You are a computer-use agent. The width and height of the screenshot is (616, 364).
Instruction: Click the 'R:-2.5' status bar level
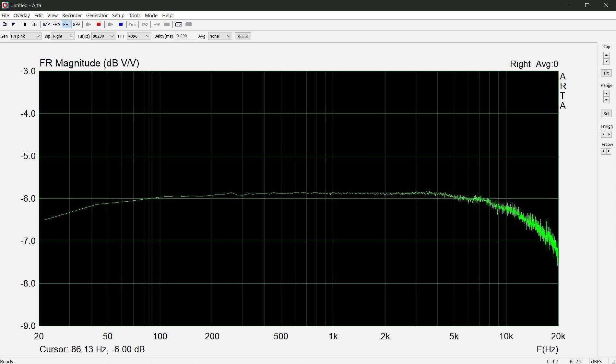click(575, 361)
